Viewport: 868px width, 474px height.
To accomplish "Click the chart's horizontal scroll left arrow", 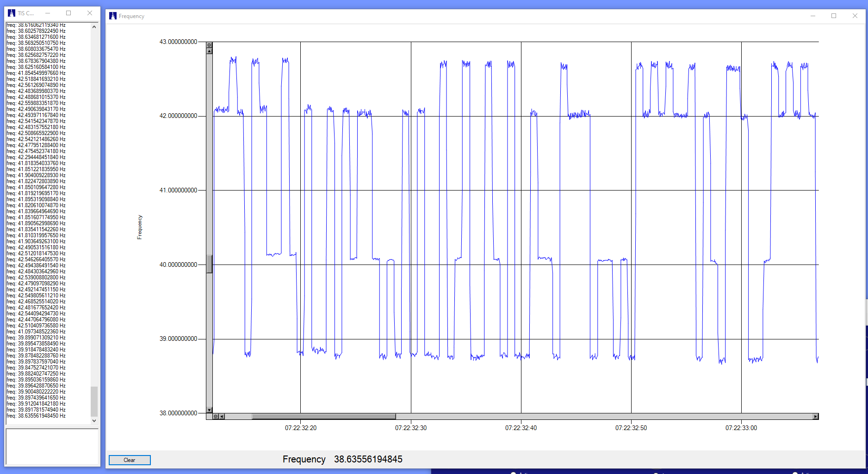I will [222, 417].
